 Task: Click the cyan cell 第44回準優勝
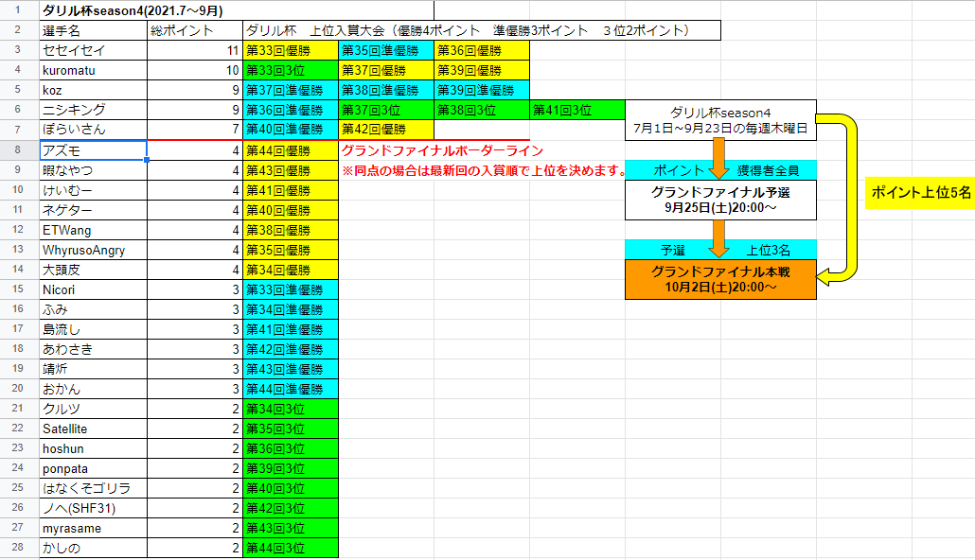[291, 389]
